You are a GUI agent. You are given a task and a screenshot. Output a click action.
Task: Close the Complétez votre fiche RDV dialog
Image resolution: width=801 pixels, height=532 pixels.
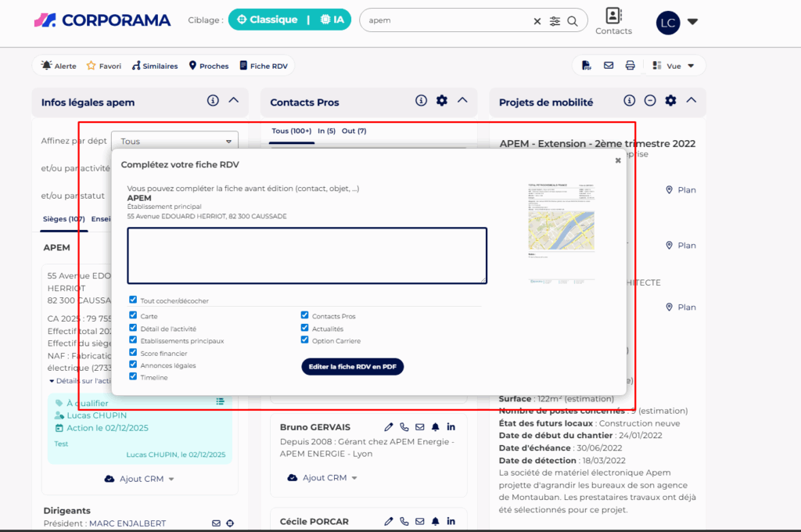(618, 160)
